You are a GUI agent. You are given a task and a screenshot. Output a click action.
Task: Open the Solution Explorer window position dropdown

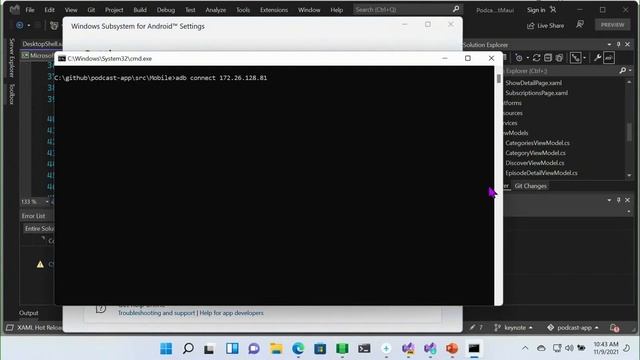click(x=609, y=44)
